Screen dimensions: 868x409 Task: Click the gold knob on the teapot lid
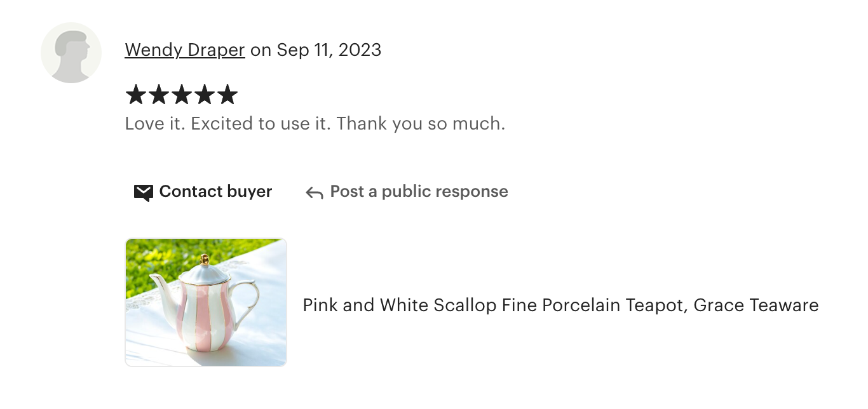point(205,259)
